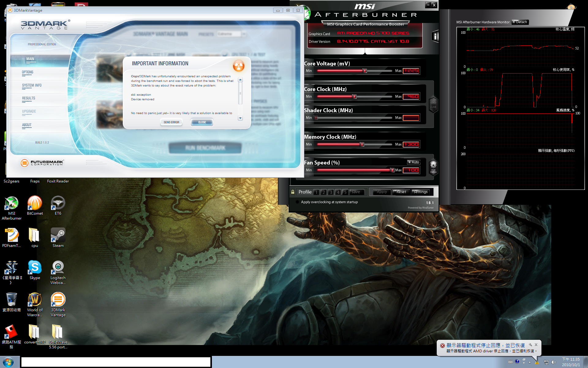Click the Afterburner profile lock icon
Viewport: 588px width, 368px height.
pos(293,192)
